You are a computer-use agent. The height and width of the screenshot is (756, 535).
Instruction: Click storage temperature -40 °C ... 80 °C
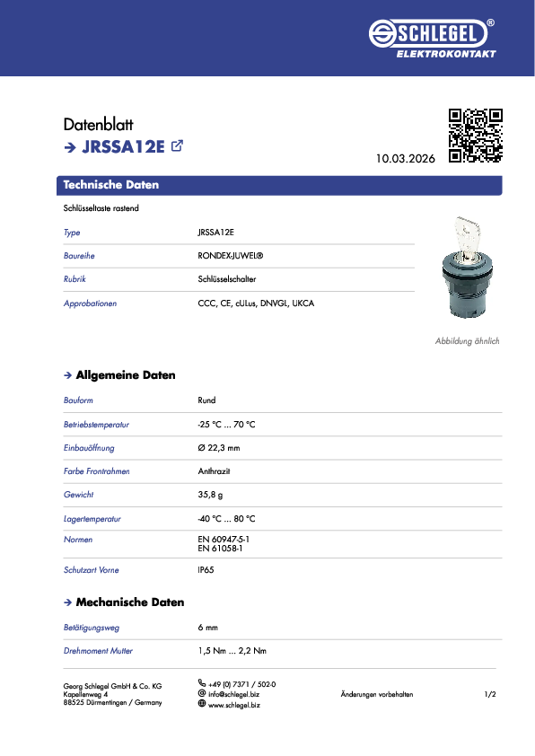coord(226,519)
